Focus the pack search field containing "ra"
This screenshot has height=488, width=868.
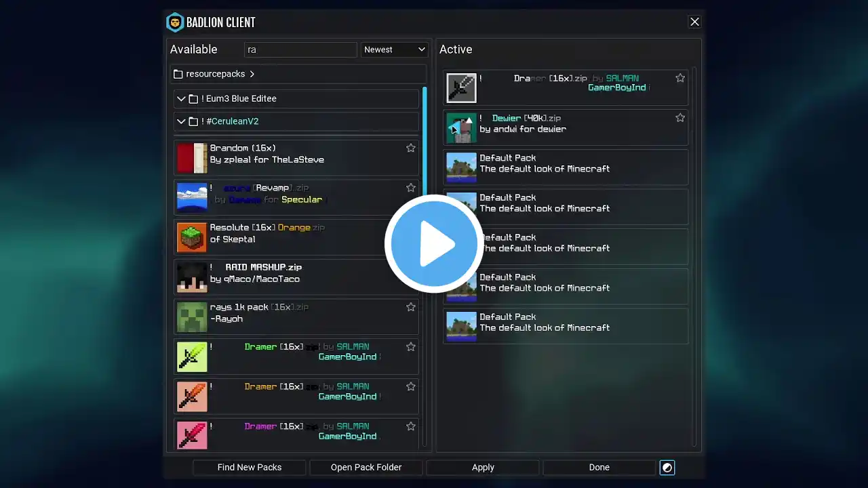[x=300, y=49]
